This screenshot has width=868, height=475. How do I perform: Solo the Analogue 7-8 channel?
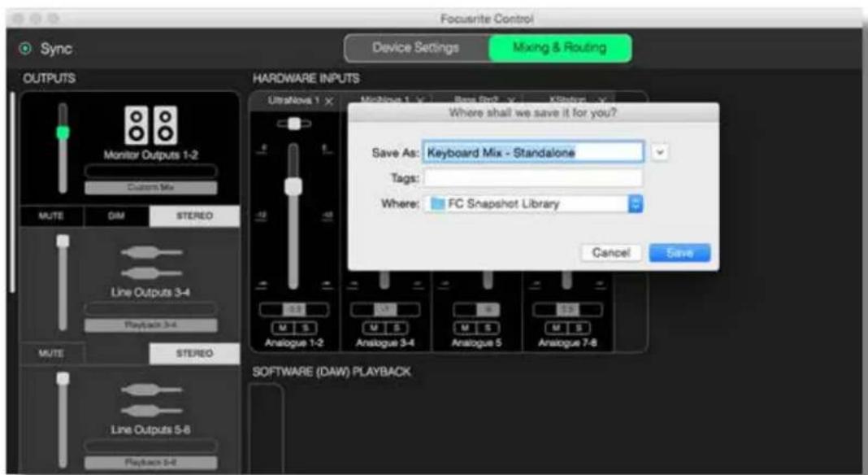click(577, 329)
